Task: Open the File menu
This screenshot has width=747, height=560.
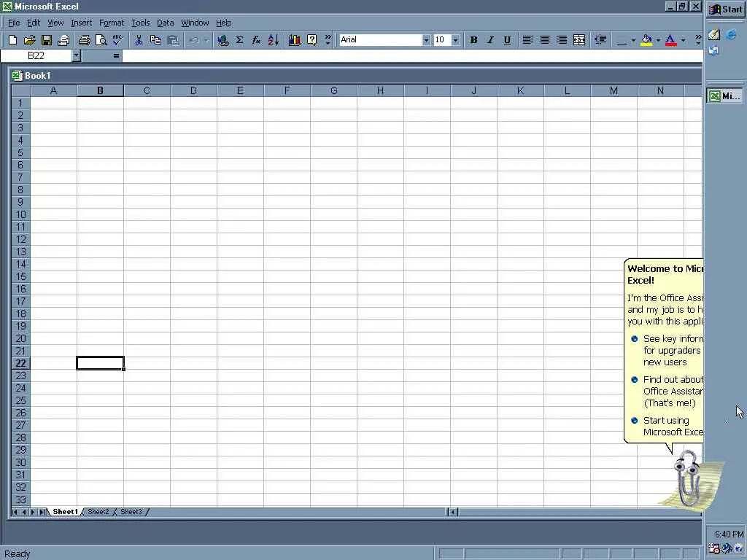Action: (14, 23)
